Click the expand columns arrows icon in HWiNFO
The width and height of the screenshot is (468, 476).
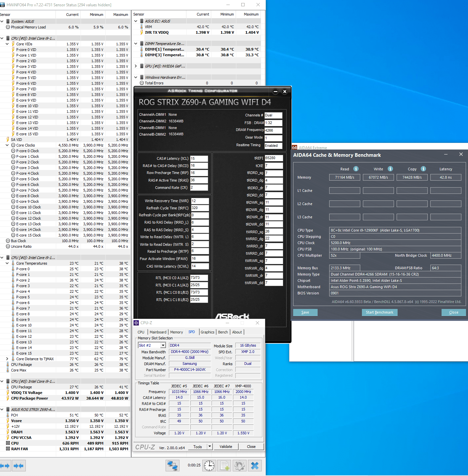[x=5, y=466]
